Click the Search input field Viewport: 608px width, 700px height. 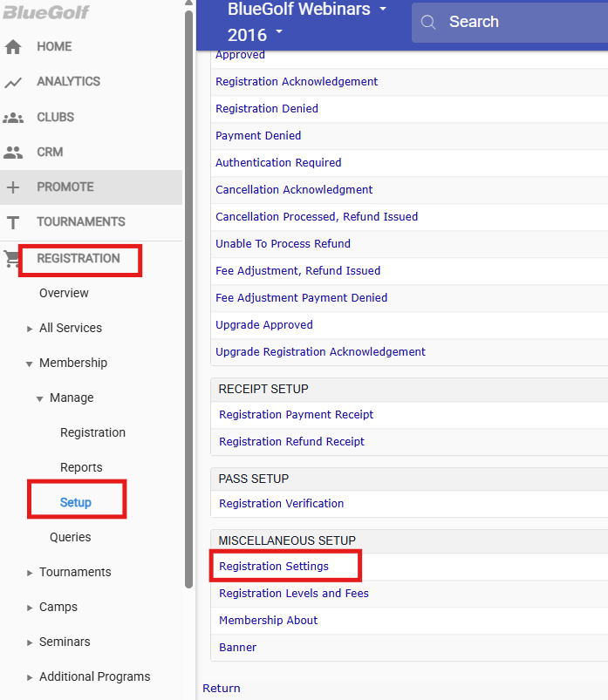pyautogui.click(x=509, y=22)
